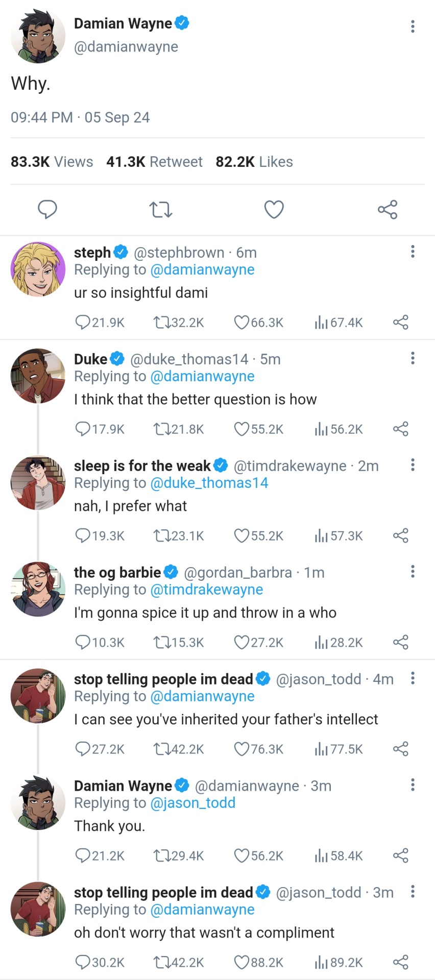Viewport: 435px width, 980px height.
Task: Like Damian Wayne's main "Why." tweet
Action: pos(274,209)
